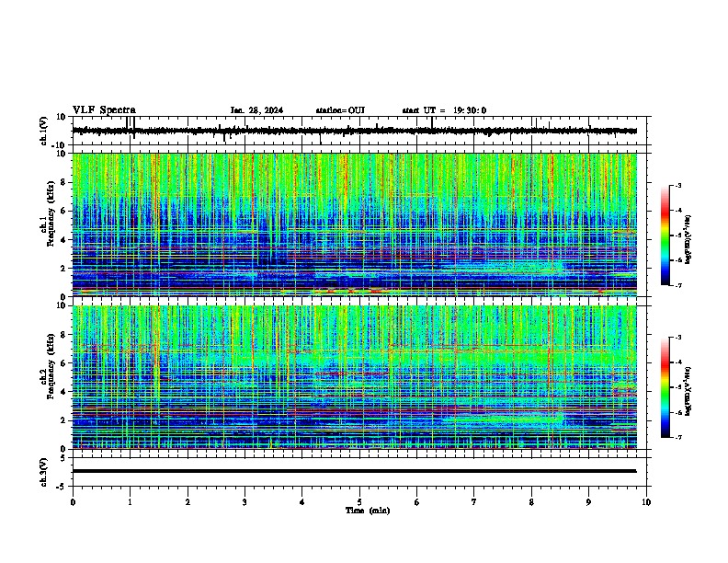Select the "Time (min)" axis label
Image resolution: width=728 pixels, height=563 pixels.
(x=368, y=511)
